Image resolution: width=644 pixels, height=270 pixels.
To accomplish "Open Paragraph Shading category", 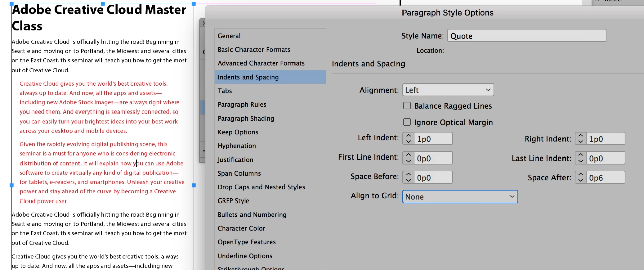I will 270,119.
